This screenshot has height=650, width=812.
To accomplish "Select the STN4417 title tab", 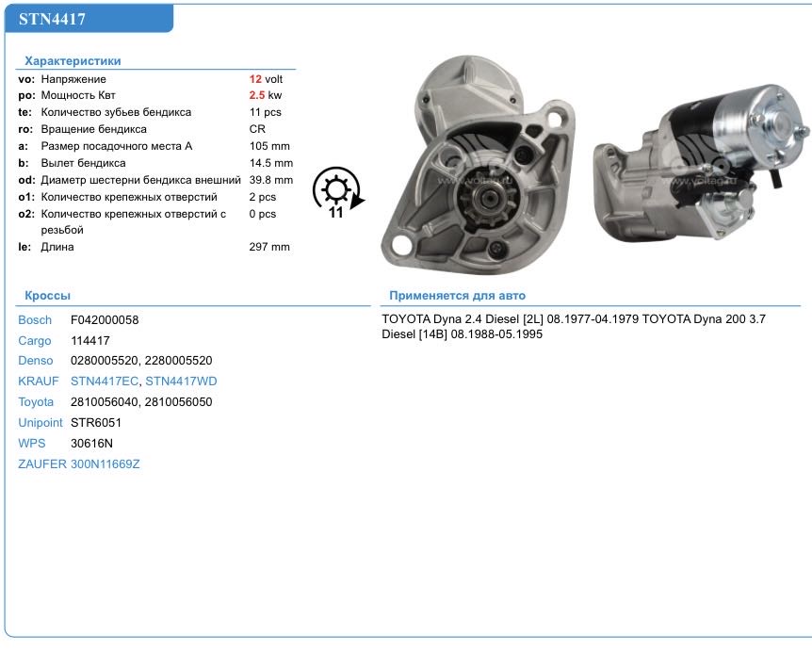I will pos(88,18).
